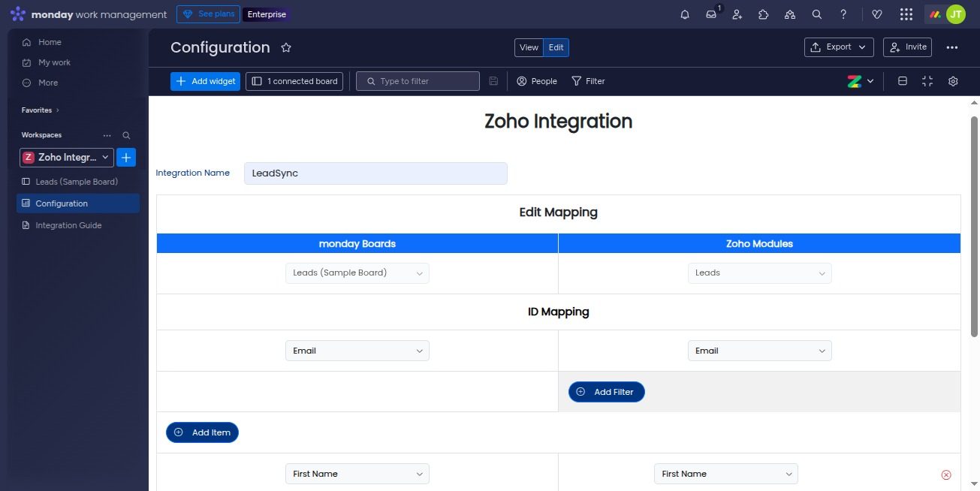
Task: Switch to Edit mode
Action: click(x=556, y=47)
